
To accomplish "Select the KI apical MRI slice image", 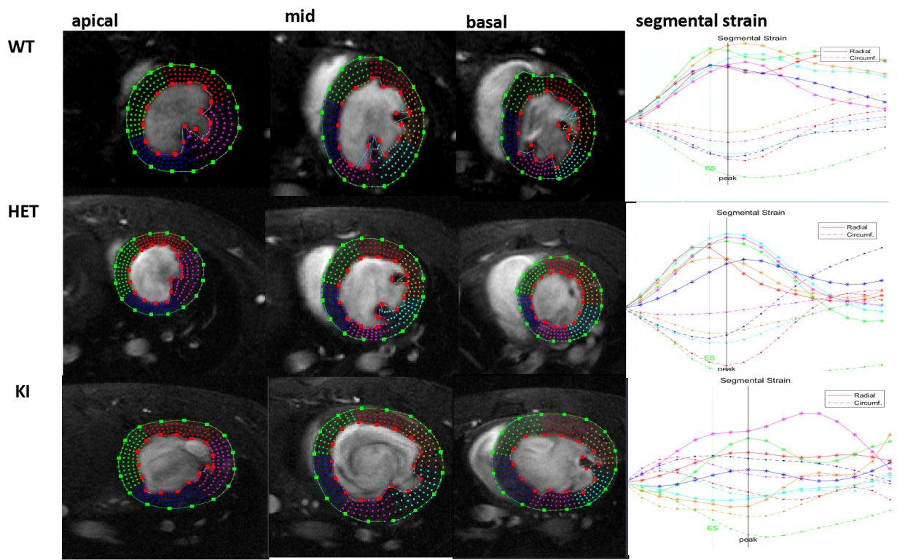I will [165, 467].
